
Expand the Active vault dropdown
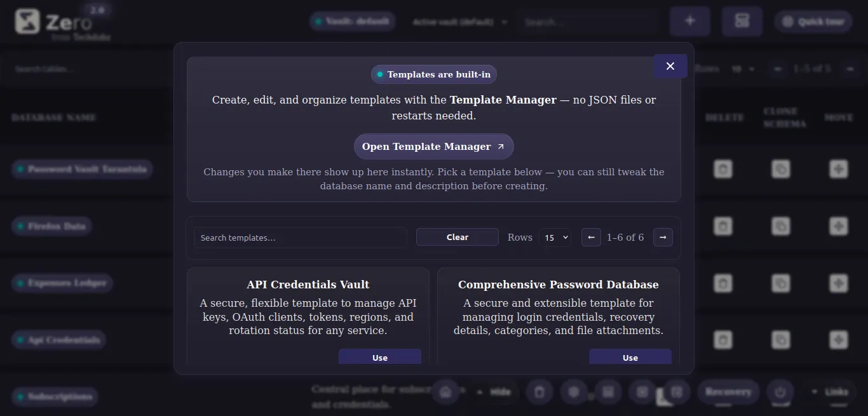pyautogui.click(x=460, y=22)
